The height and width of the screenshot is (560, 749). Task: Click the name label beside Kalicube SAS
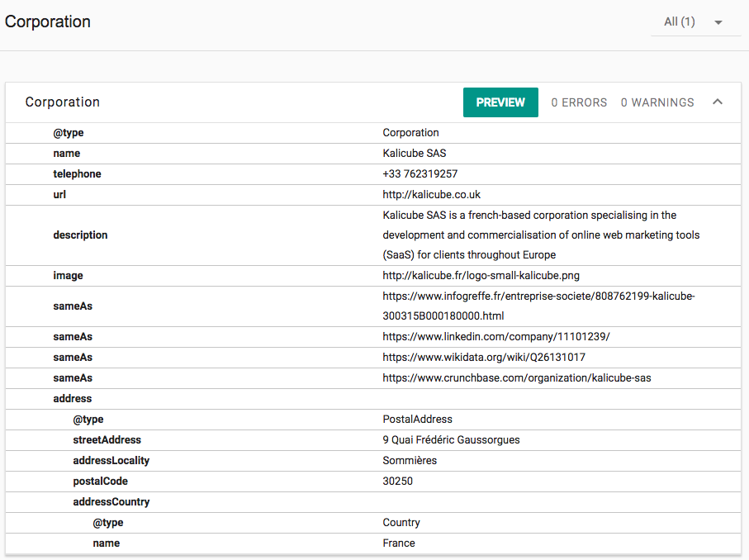point(66,153)
